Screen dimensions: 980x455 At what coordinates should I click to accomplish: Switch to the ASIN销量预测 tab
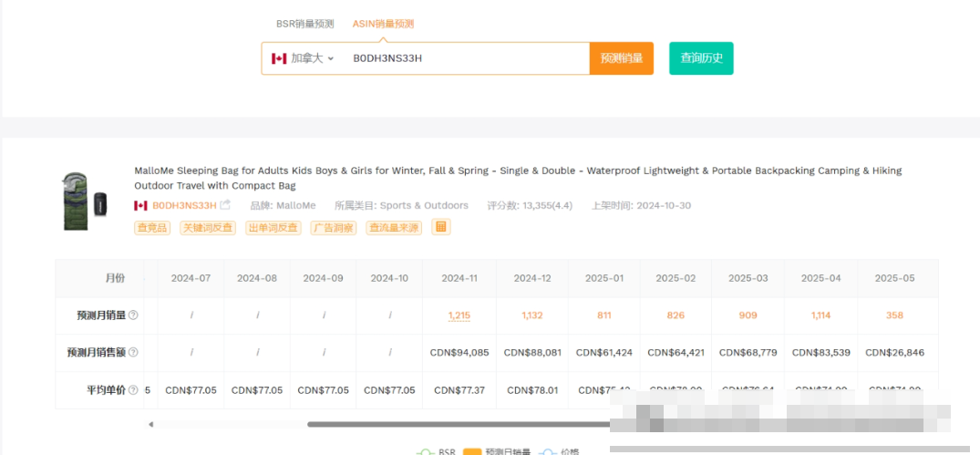click(383, 24)
